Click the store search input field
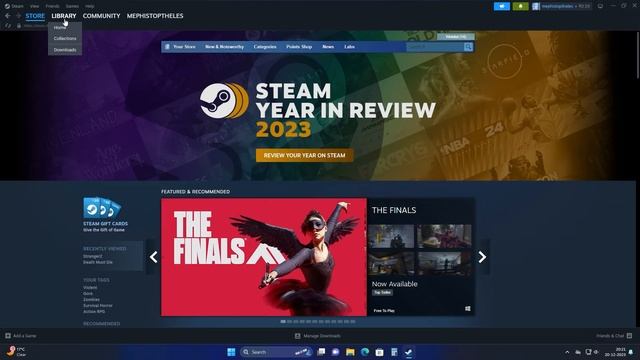 tap(435, 47)
